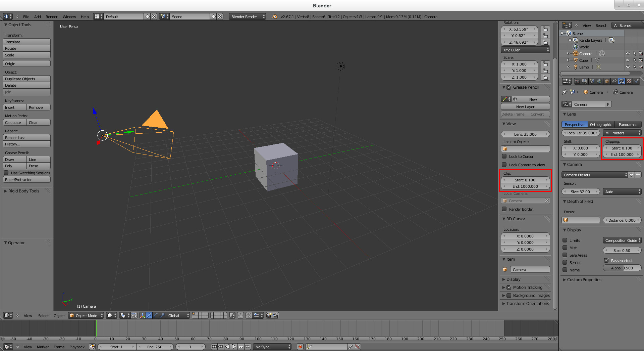The height and width of the screenshot is (351, 644).
Task: Enable Lock Camera to View checkbox
Action: click(x=504, y=165)
